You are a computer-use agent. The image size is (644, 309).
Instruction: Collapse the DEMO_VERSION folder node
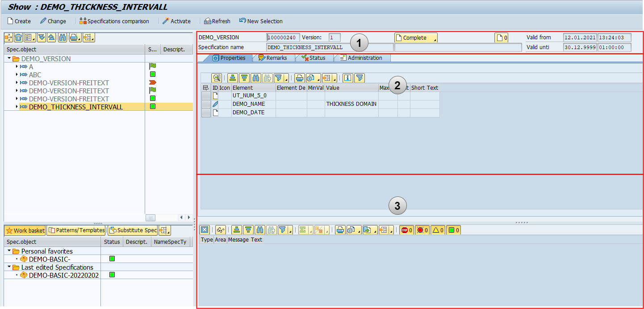point(9,58)
